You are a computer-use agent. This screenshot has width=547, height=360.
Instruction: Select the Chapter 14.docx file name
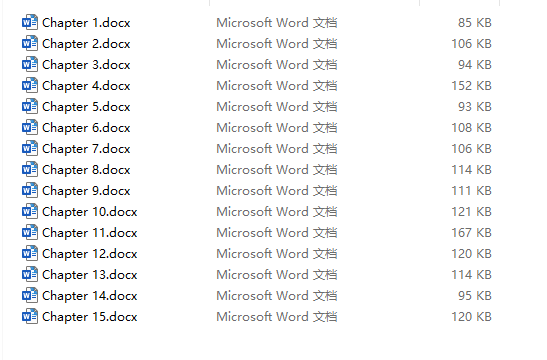pos(90,296)
